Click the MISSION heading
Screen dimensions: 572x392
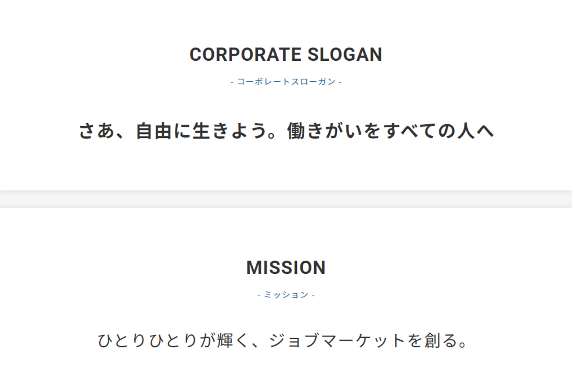[286, 268]
